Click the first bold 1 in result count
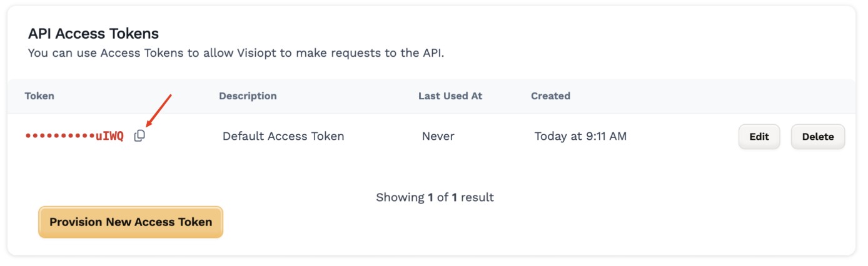The image size is (868, 266). tap(430, 197)
